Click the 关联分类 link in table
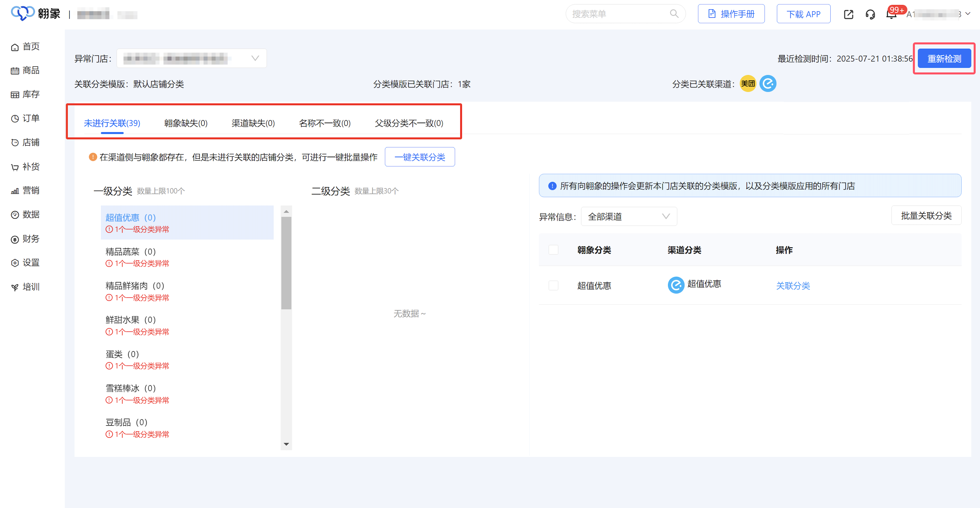This screenshot has height=508, width=980. tap(793, 286)
